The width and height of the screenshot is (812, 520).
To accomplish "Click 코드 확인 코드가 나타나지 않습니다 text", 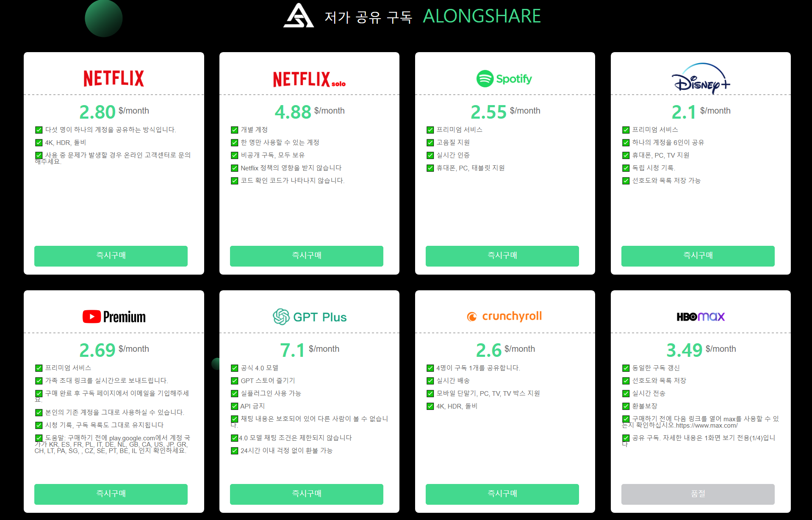I will click(x=293, y=181).
